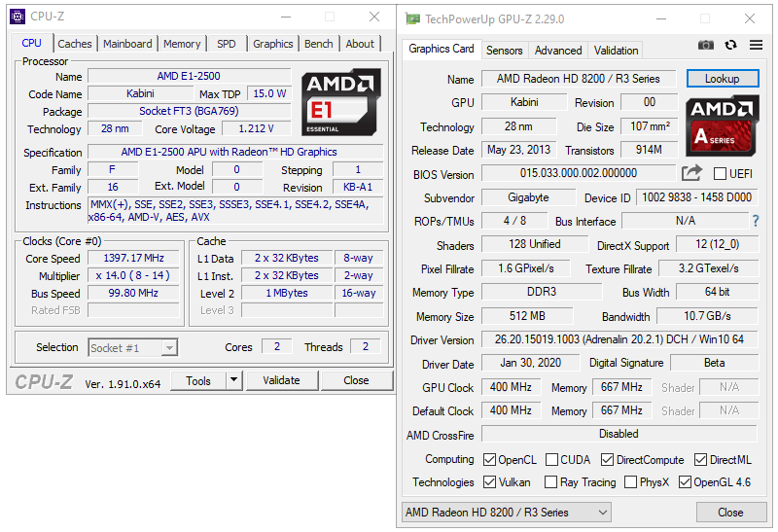This screenshot has width=778, height=532.
Task: Click the BIOS export share icon
Action: [x=691, y=173]
